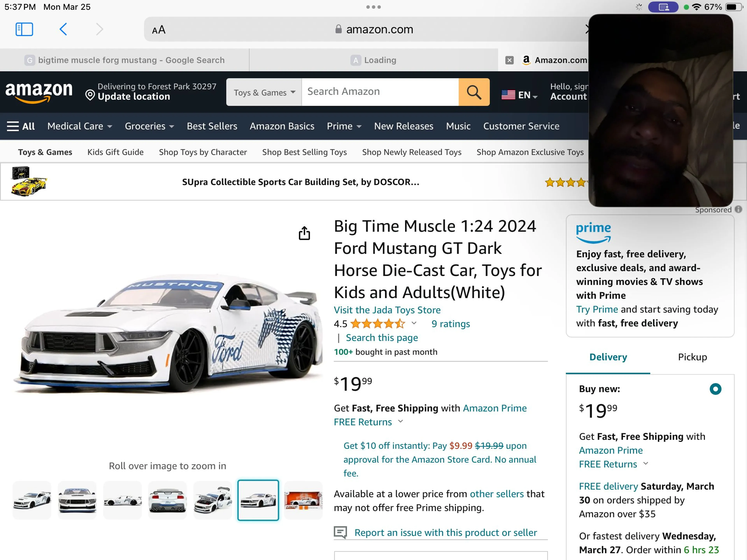Open Customer Service nav item
The image size is (747, 560).
click(521, 126)
